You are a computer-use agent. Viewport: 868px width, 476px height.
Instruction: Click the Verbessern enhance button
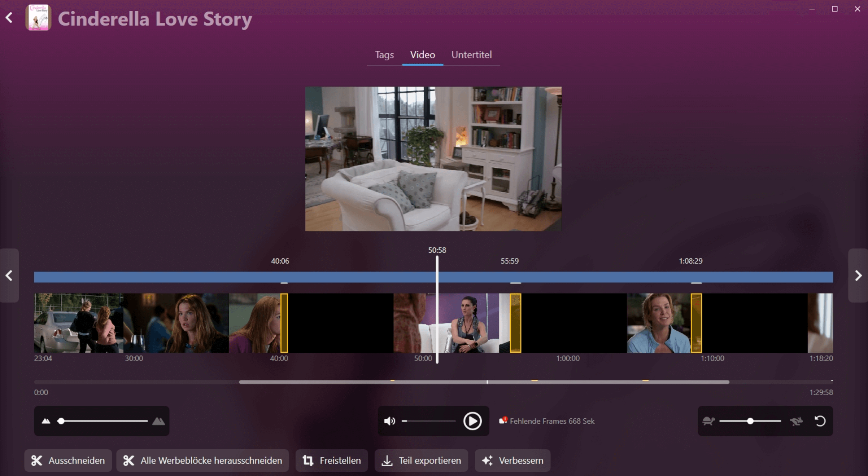(512, 460)
